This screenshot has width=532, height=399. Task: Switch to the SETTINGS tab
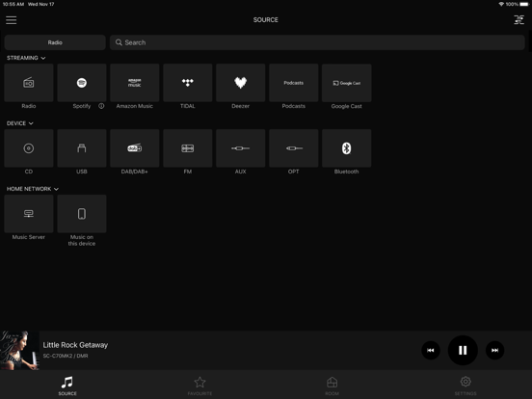point(465,386)
